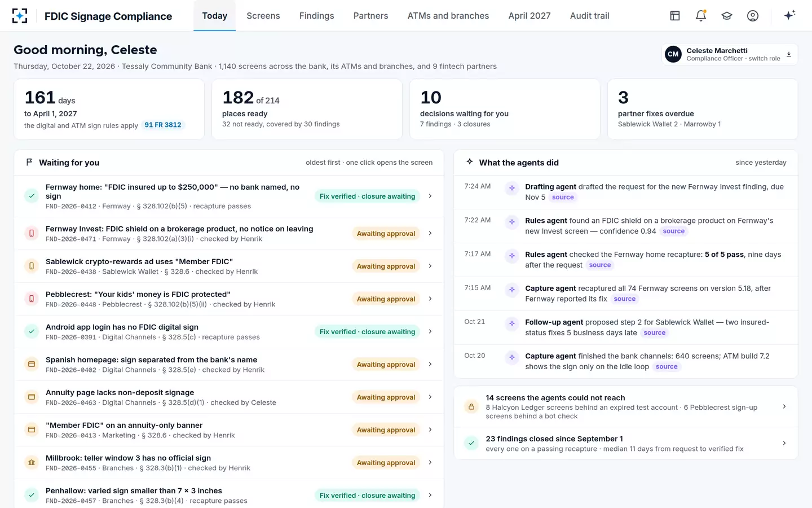Go to the Partners tab
The width and height of the screenshot is (812, 508).
(370, 16)
